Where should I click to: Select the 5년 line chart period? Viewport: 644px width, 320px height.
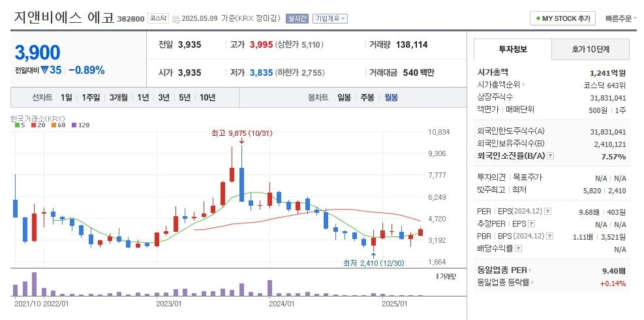185,98
